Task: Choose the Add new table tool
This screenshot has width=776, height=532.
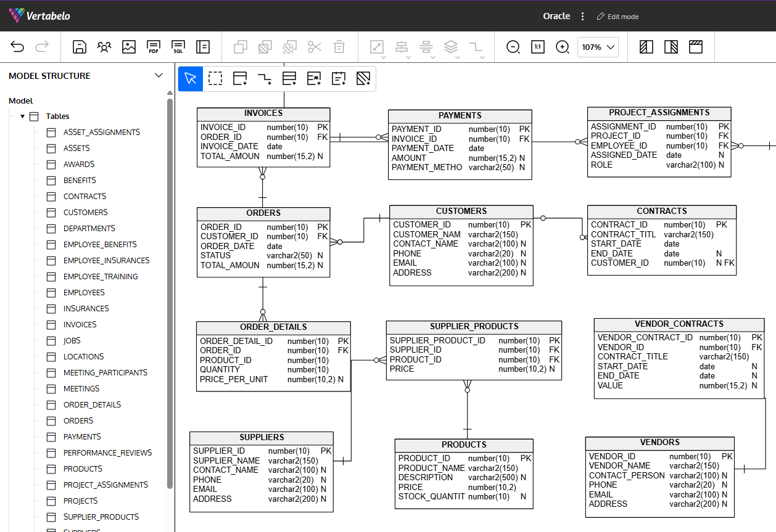Action: click(x=240, y=79)
